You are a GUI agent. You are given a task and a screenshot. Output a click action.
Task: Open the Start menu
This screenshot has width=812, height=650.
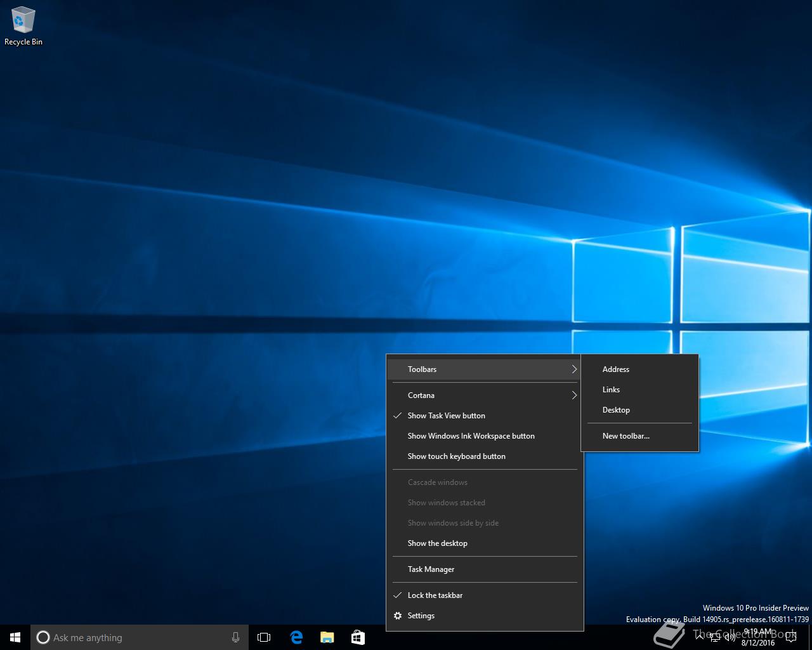pos(15,637)
